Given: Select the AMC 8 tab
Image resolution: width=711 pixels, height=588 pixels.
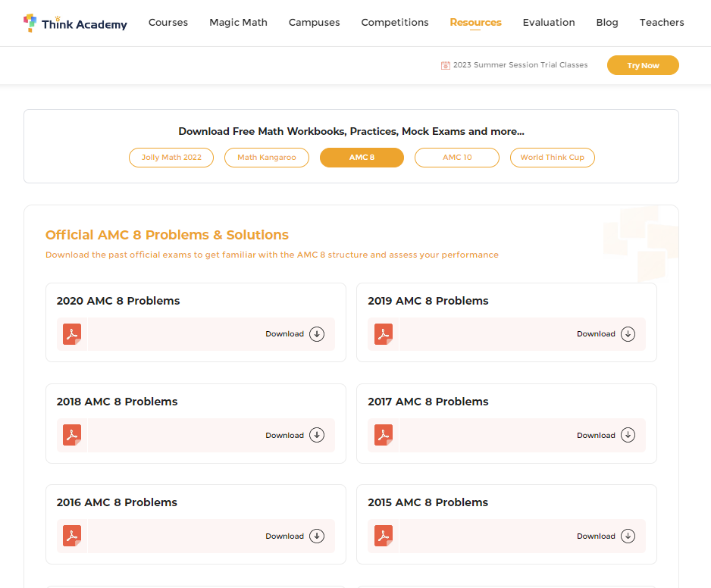Looking at the screenshot, I should (x=362, y=158).
